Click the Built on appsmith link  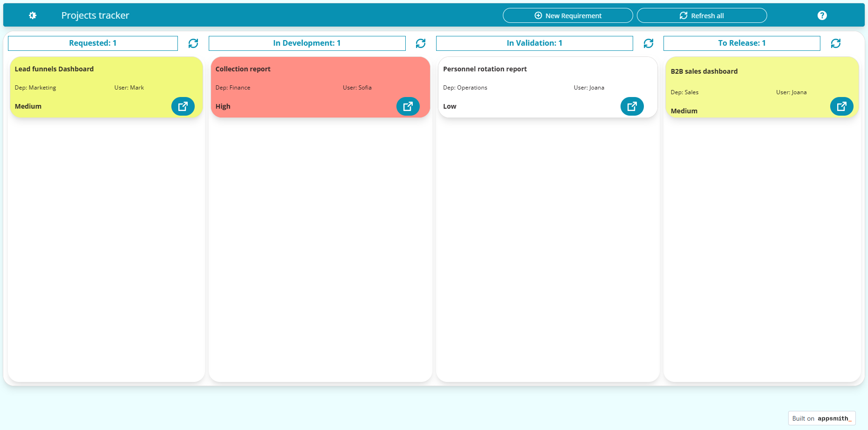[x=821, y=418]
